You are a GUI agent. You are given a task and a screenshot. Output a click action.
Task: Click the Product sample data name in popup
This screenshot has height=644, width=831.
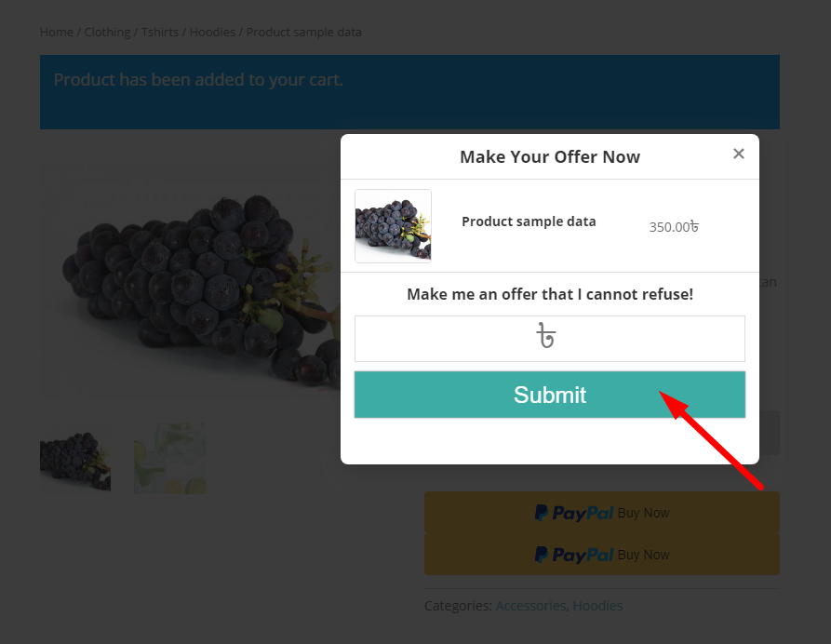click(x=529, y=221)
